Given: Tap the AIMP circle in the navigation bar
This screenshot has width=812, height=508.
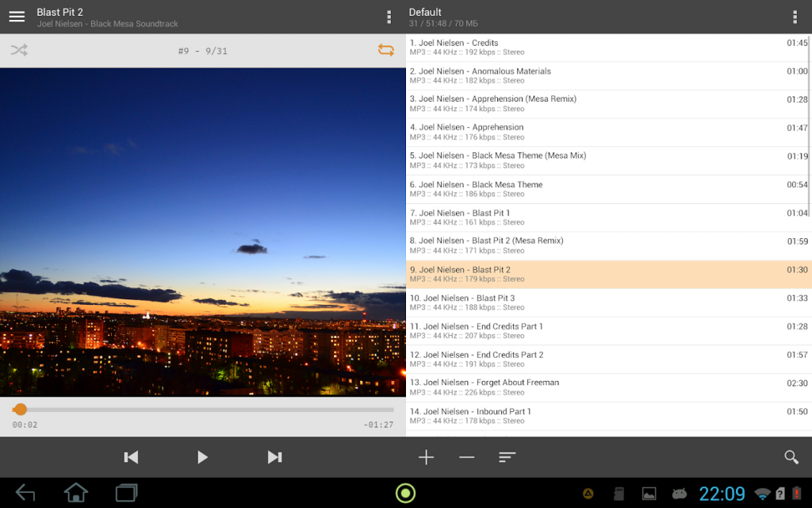Looking at the screenshot, I should tap(404, 493).
